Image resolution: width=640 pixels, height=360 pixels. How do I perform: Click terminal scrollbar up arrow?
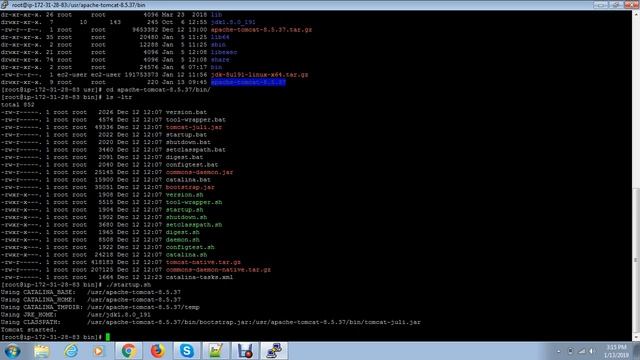(x=636, y=13)
